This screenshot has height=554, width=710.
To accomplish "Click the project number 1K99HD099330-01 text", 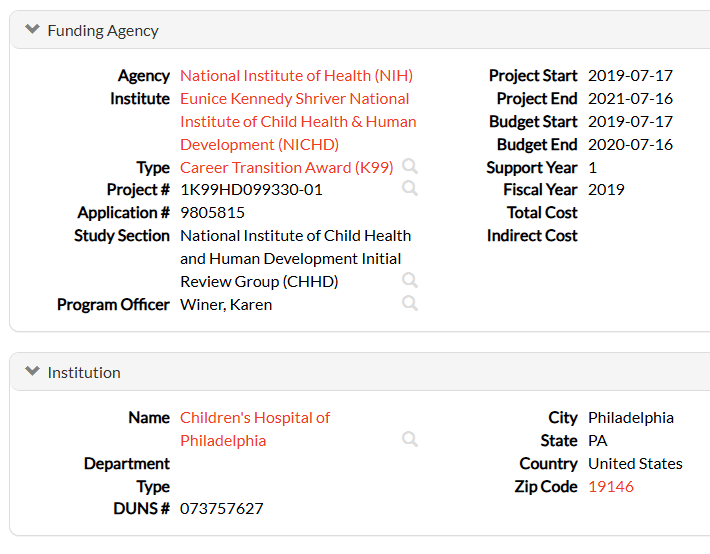I will 251,190.
